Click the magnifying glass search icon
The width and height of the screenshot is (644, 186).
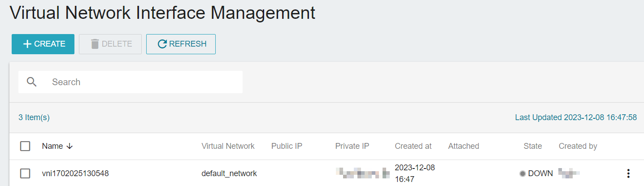(x=31, y=82)
